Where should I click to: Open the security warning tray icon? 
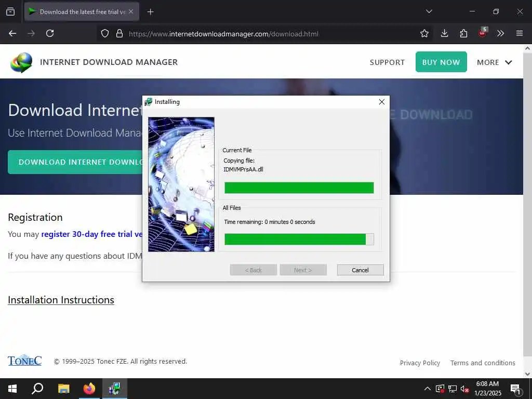(x=440, y=389)
